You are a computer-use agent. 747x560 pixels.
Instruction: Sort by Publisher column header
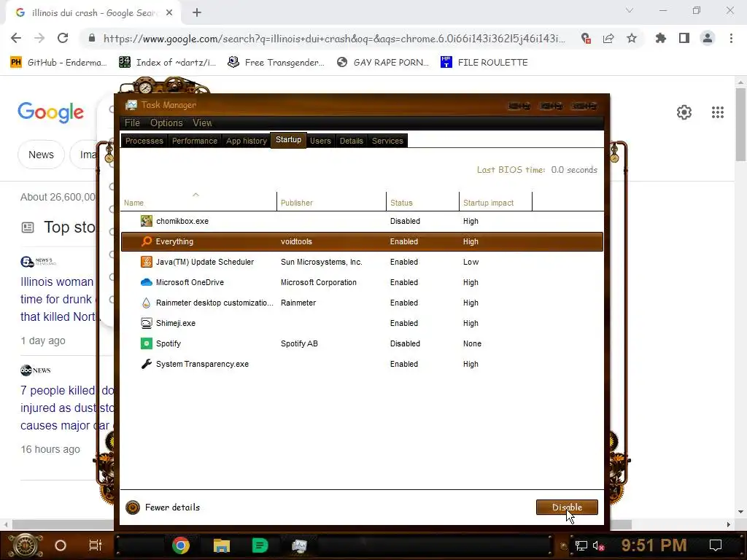tap(332, 201)
